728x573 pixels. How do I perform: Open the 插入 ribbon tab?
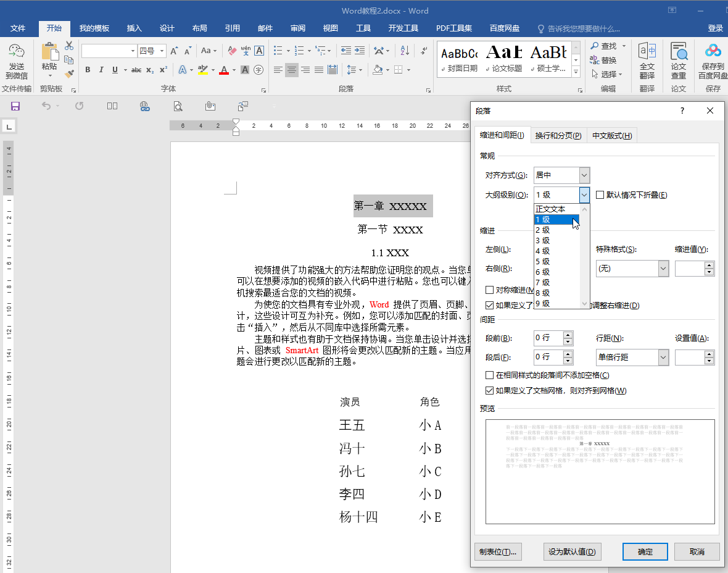pyautogui.click(x=134, y=28)
